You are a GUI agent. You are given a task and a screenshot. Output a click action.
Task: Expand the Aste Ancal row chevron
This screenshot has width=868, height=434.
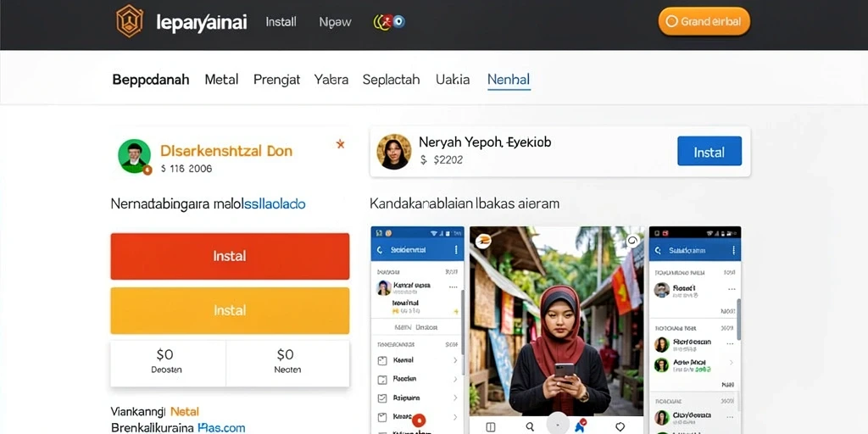pyautogui.click(x=732, y=363)
